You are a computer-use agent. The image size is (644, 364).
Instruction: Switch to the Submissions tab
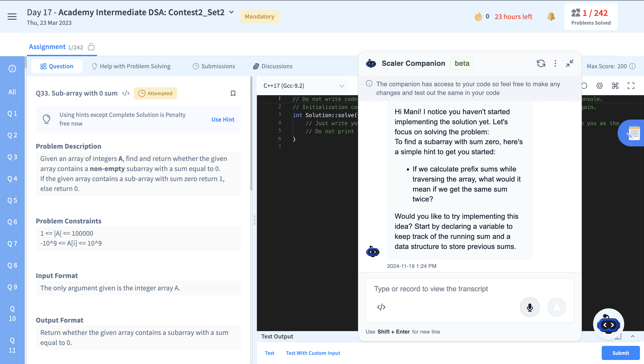click(214, 66)
